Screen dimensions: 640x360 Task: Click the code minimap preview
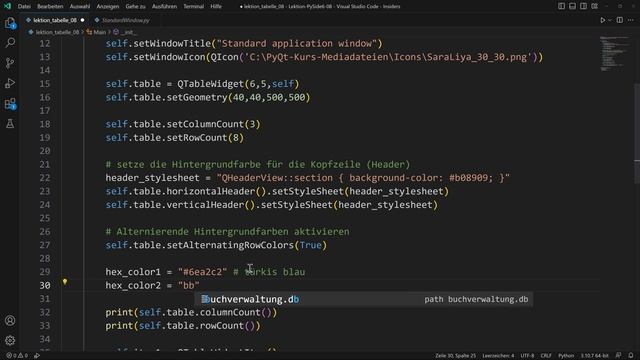(614, 53)
